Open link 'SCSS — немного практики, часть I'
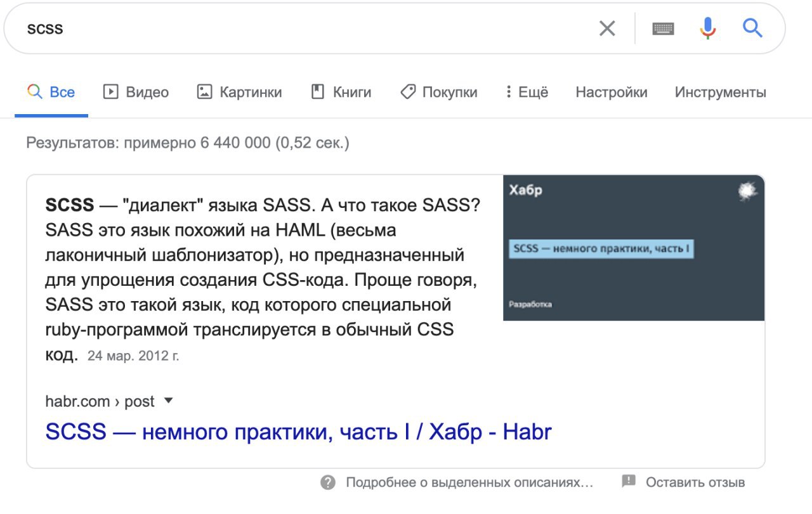Viewport: 812px width, 514px height. [299, 432]
